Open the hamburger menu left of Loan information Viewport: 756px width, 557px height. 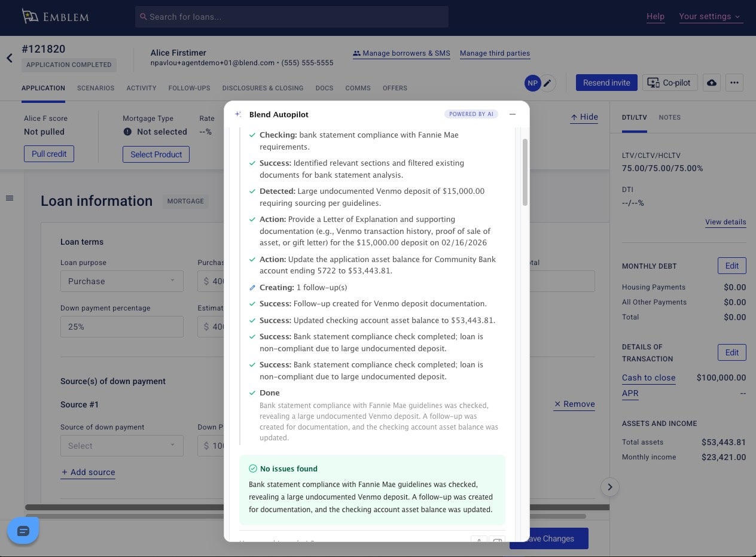point(10,198)
